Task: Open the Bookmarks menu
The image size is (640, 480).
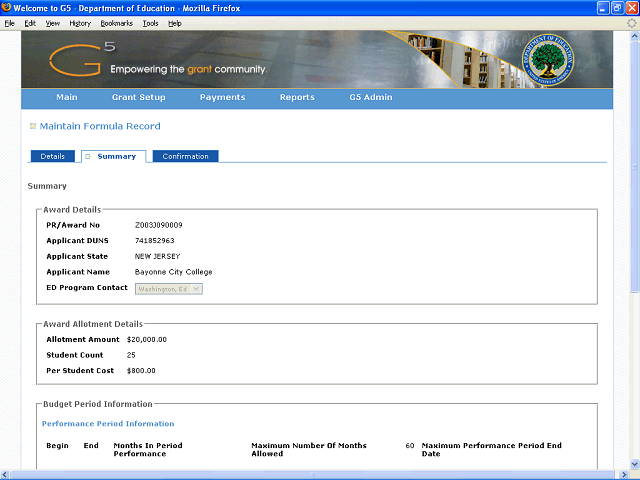Action: [x=116, y=22]
